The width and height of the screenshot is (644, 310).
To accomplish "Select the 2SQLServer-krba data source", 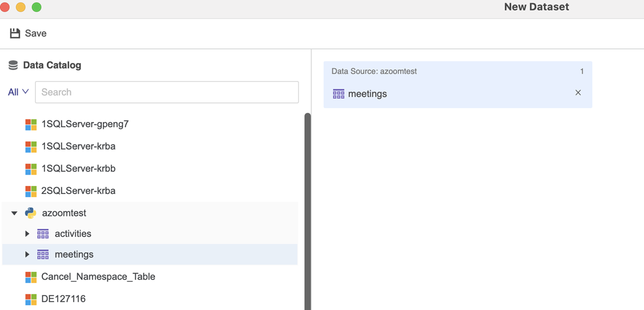I will pos(78,191).
